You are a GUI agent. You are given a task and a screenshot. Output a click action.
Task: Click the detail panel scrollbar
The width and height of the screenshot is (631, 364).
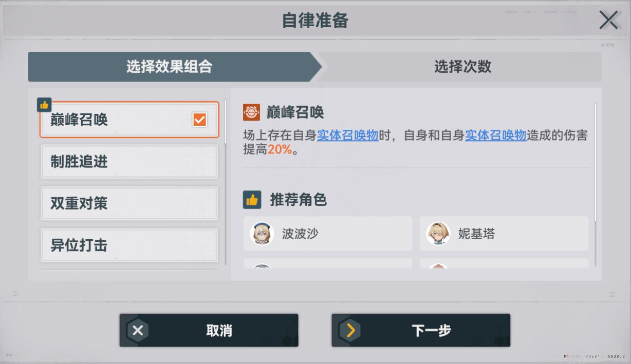[x=596, y=162]
